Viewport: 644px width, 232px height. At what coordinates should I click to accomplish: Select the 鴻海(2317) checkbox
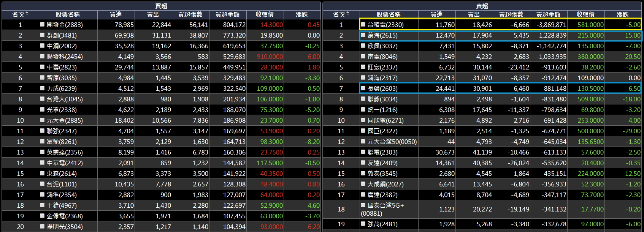[x=363, y=77]
